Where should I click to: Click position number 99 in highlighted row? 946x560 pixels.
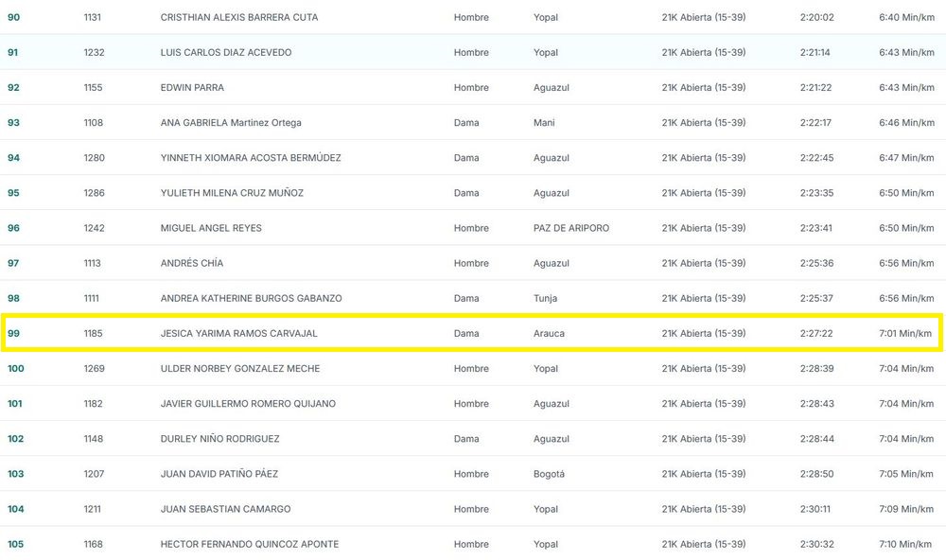tap(13, 333)
